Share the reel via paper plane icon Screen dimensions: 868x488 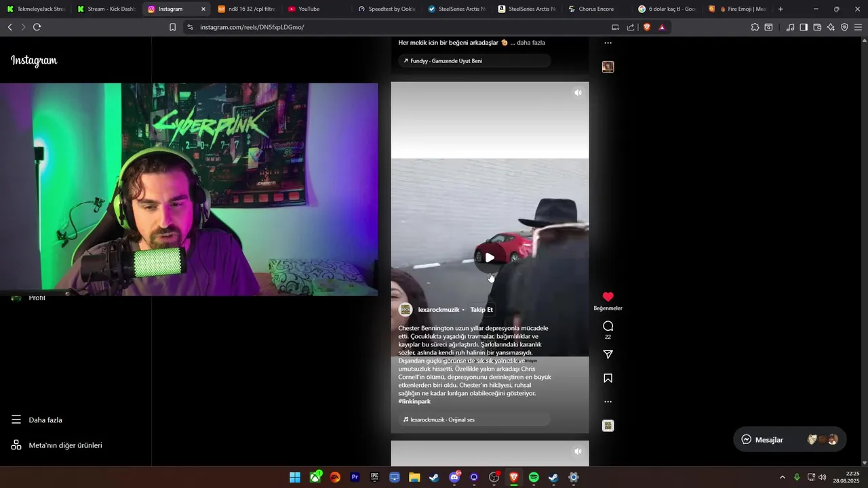tap(608, 354)
